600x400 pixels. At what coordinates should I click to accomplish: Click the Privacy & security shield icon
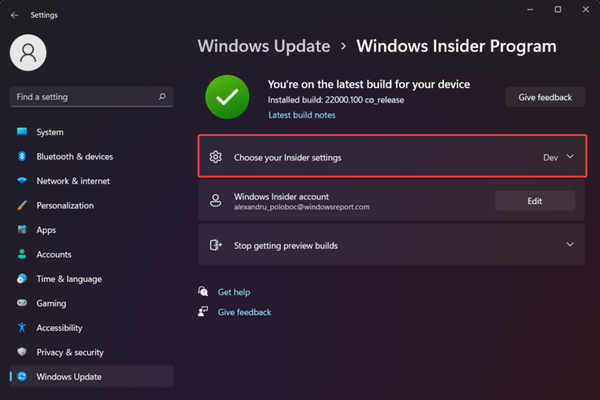pyautogui.click(x=21, y=352)
